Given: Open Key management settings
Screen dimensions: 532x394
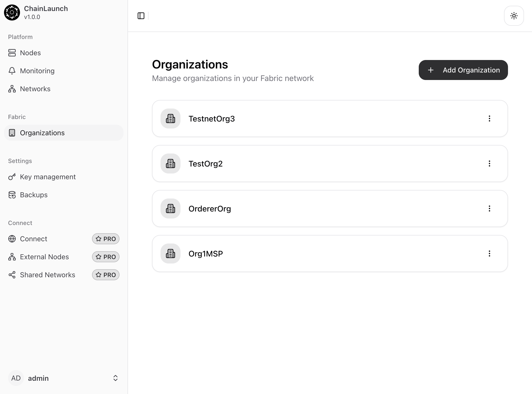Looking at the screenshot, I should (47, 177).
